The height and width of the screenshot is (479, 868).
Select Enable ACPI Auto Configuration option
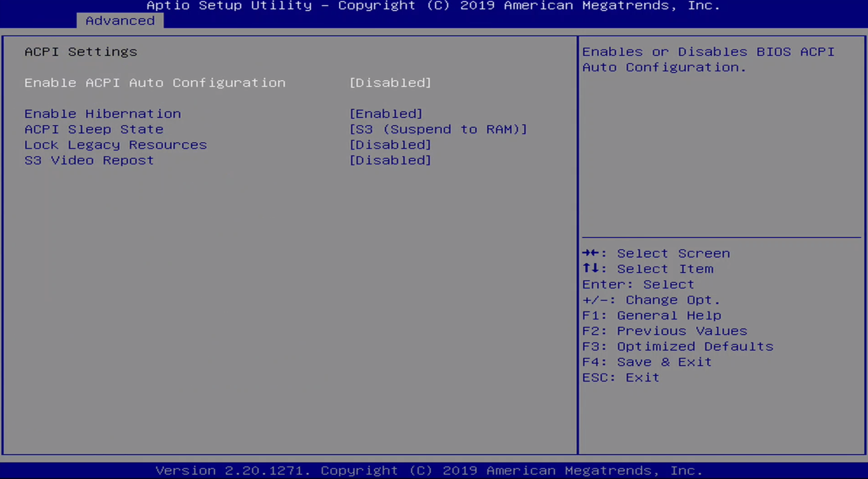click(155, 82)
